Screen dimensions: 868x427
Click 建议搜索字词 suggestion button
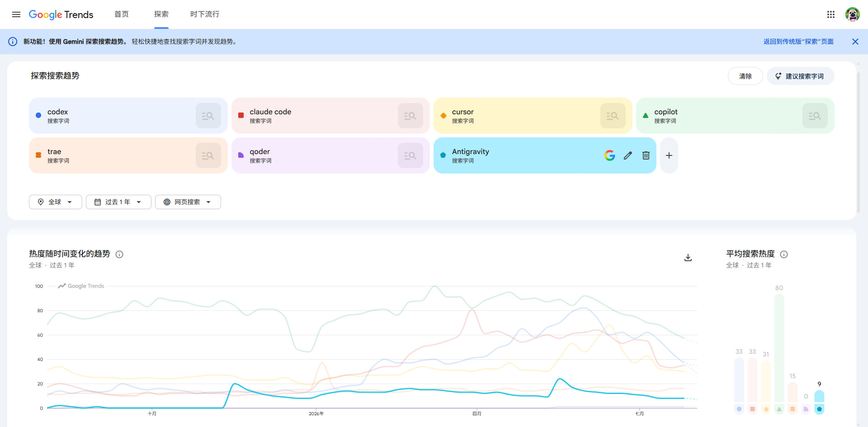[800, 76]
